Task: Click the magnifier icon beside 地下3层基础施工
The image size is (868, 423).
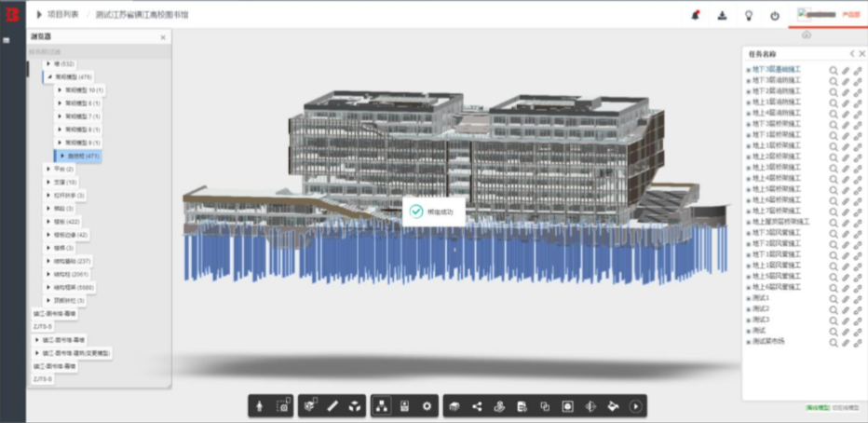Action: (834, 70)
